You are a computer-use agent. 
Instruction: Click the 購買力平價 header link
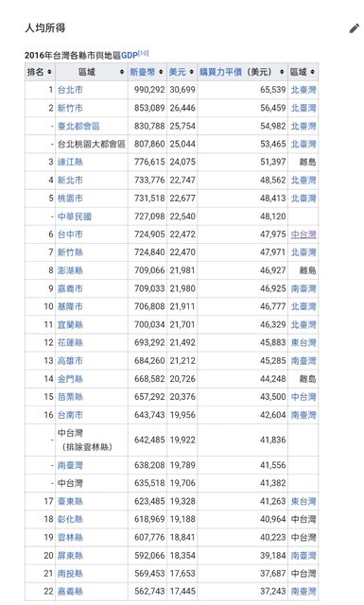coord(221,72)
